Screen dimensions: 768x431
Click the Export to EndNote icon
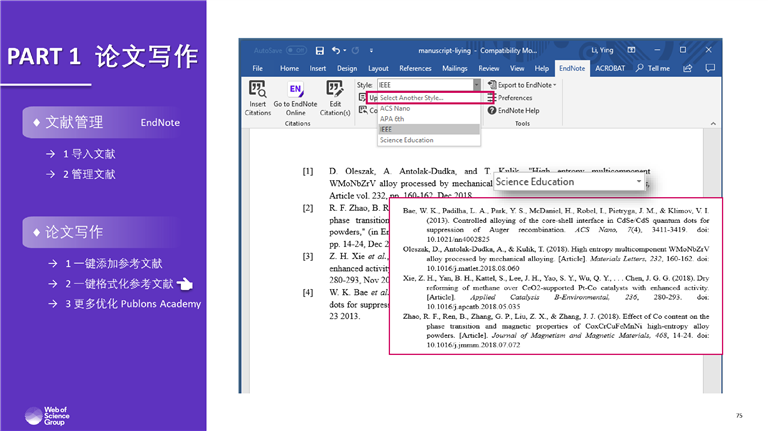tap(492, 85)
